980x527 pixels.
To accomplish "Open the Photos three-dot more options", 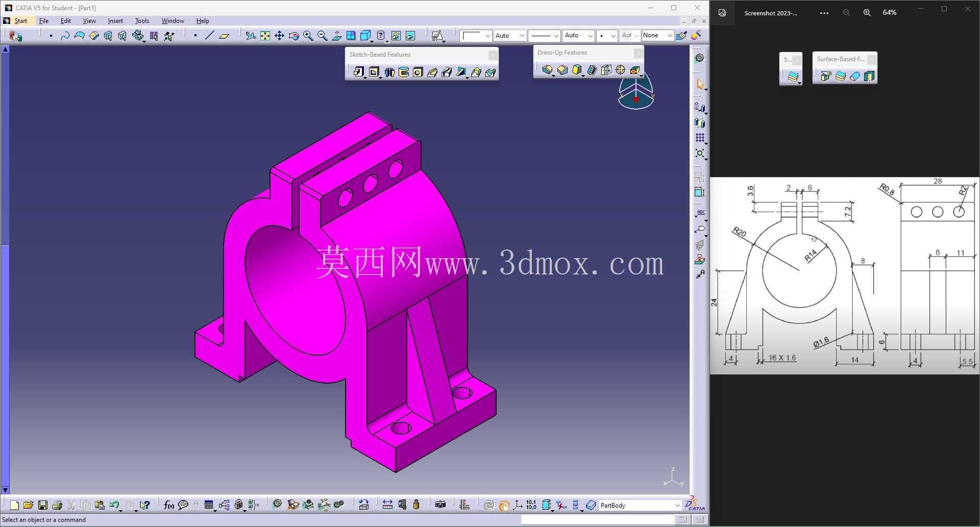I will point(824,13).
